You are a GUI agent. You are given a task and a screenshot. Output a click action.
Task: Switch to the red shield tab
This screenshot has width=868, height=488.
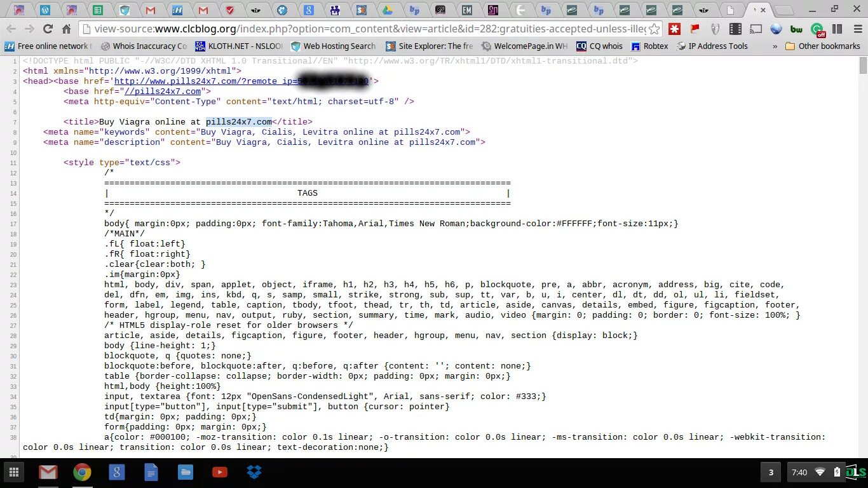pyautogui.click(x=229, y=10)
